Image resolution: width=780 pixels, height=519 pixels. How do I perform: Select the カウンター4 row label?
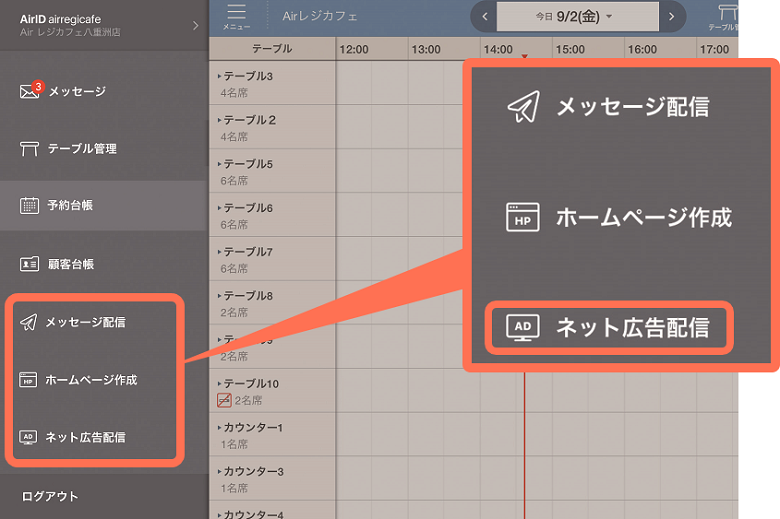point(253,514)
